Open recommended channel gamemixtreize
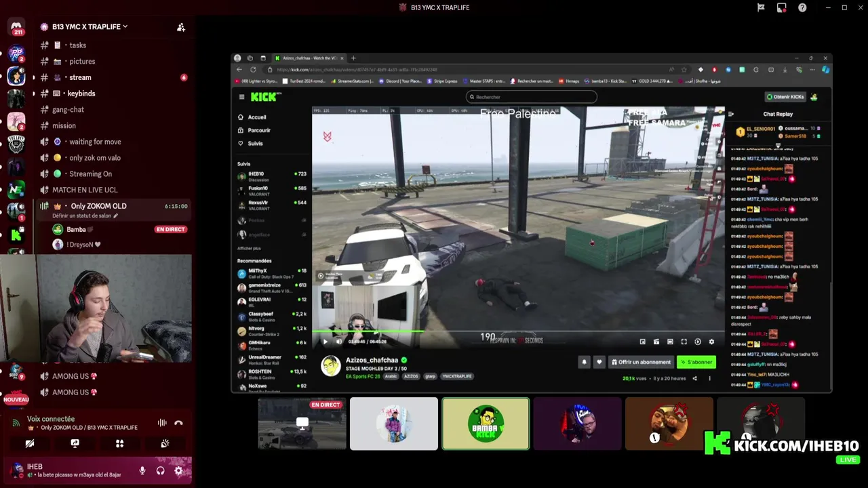The image size is (868, 488). click(x=272, y=287)
